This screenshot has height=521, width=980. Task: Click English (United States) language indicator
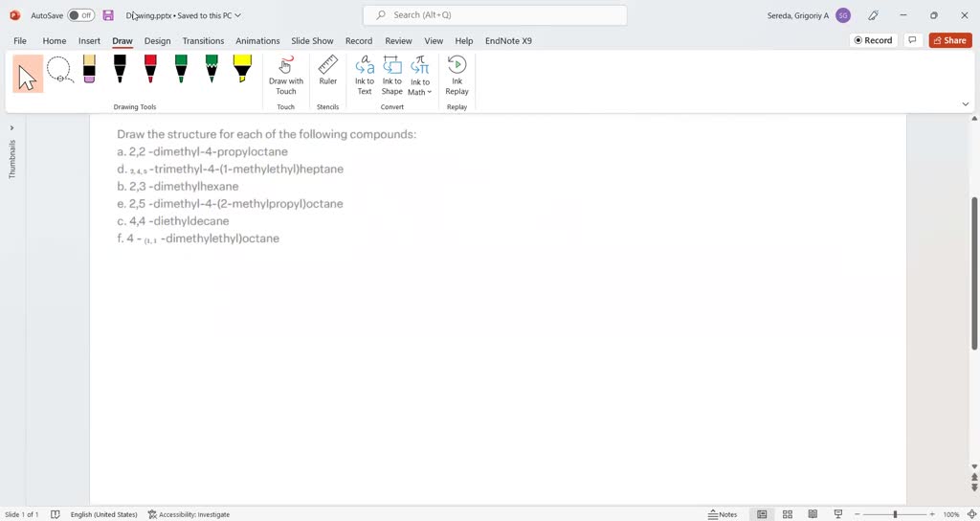(x=103, y=514)
